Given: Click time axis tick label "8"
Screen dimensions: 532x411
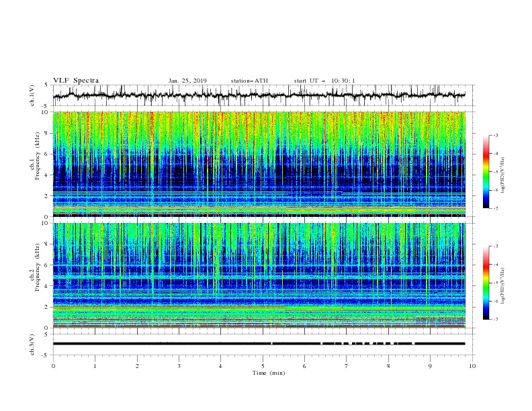Looking at the screenshot, I should click(x=388, y=366).
